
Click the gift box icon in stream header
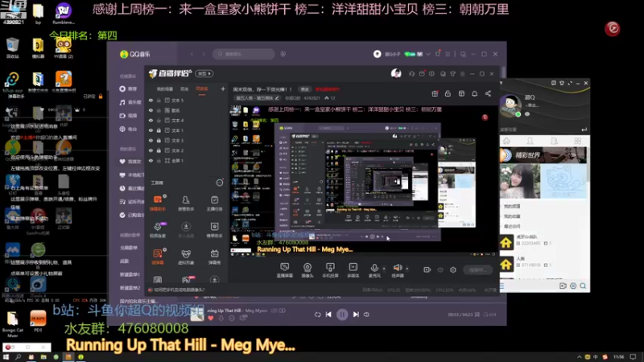[x=435, y=93]
